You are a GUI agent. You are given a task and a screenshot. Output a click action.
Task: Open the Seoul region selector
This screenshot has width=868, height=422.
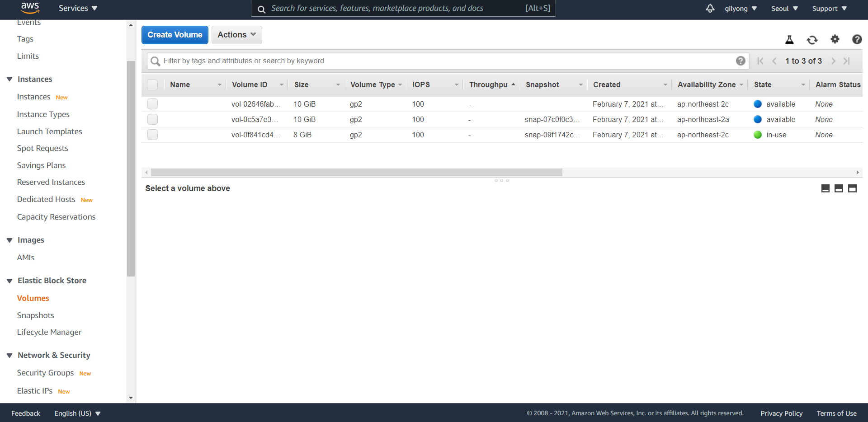click(784, 9)
